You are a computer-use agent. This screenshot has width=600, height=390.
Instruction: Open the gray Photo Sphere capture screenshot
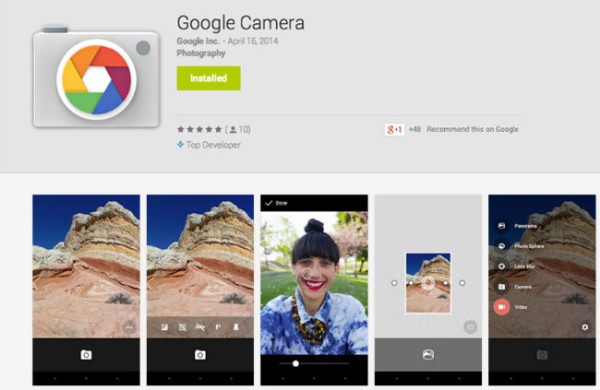[428, 290]
